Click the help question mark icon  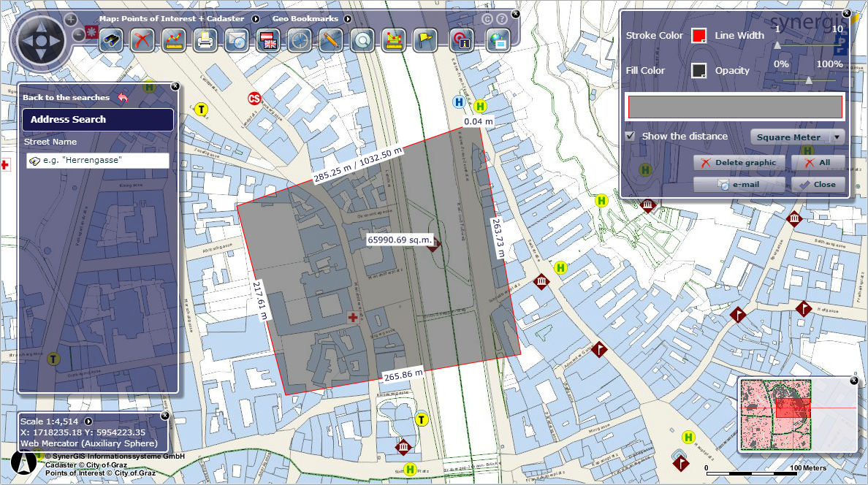502,19
